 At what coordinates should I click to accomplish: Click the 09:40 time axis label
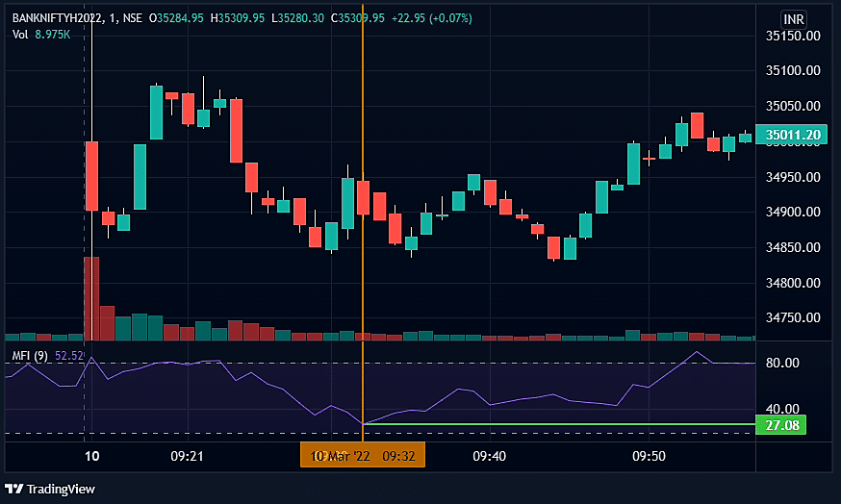tap(490, 455)
